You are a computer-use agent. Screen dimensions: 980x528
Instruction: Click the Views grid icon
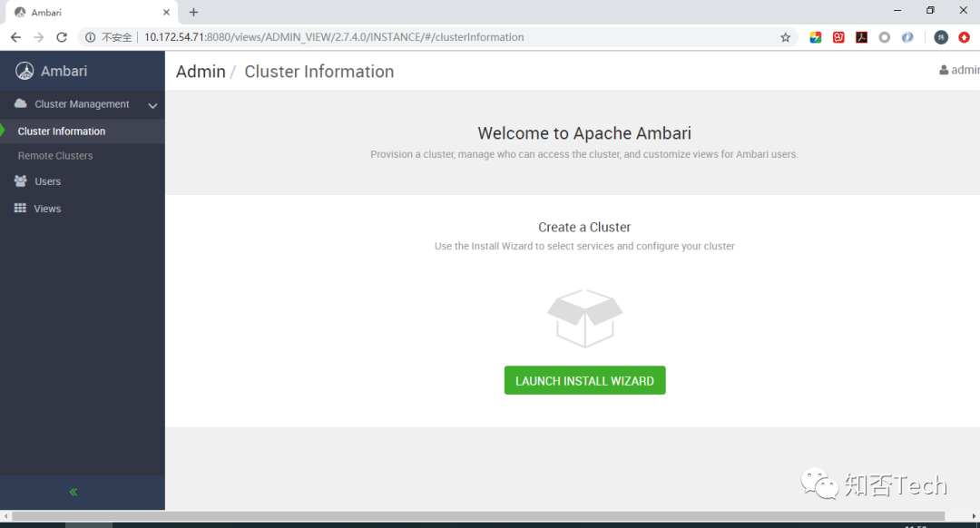point(20,208)
